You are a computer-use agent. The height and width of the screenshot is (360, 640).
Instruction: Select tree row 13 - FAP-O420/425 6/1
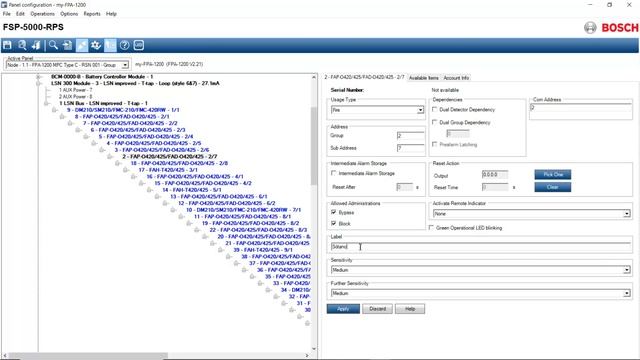coord(218,197)
